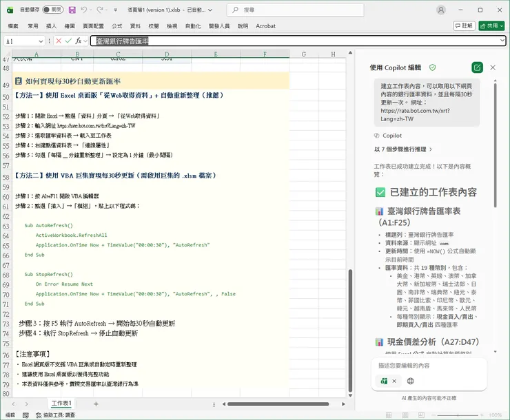Switch to Normal view in status bar
Viewport: 510px width, 420px height.
coord(389,415)
